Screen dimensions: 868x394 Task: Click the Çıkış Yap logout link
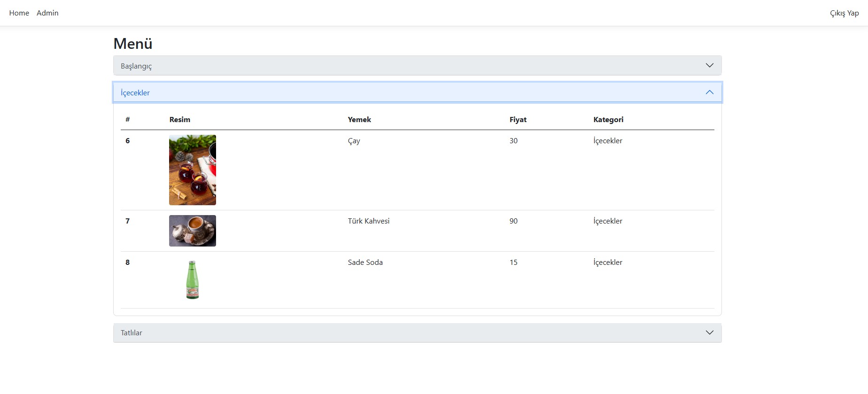[x=844, y=13]
